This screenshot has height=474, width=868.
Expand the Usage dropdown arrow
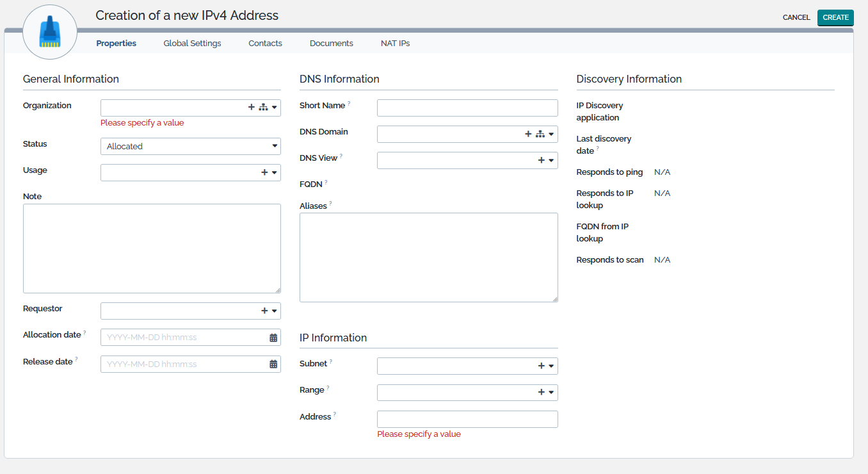coord(274,172)
